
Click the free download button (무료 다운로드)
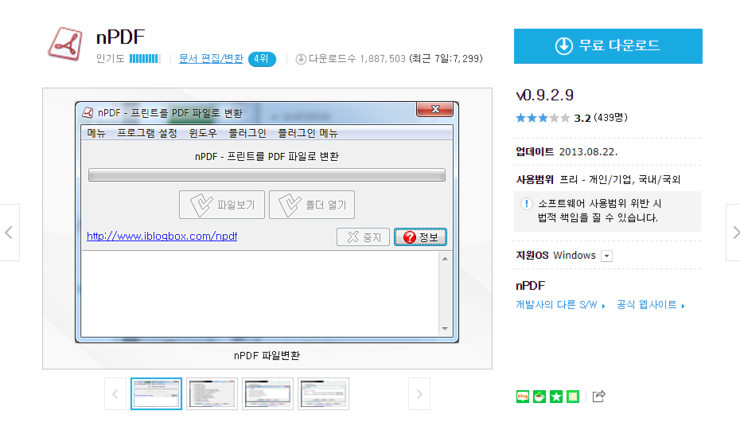tap(608, 46)
